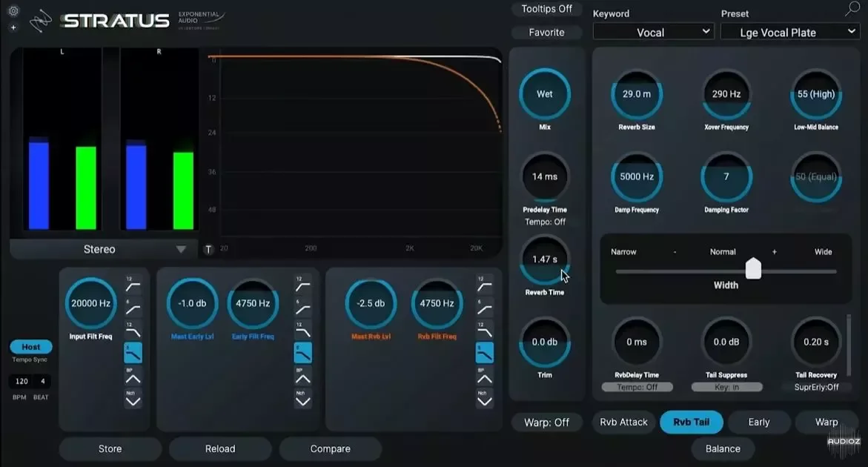This screenshot has height=467, width=868.
Task: Toggle Tooltips Off button
Action: (x=546, y=9)
